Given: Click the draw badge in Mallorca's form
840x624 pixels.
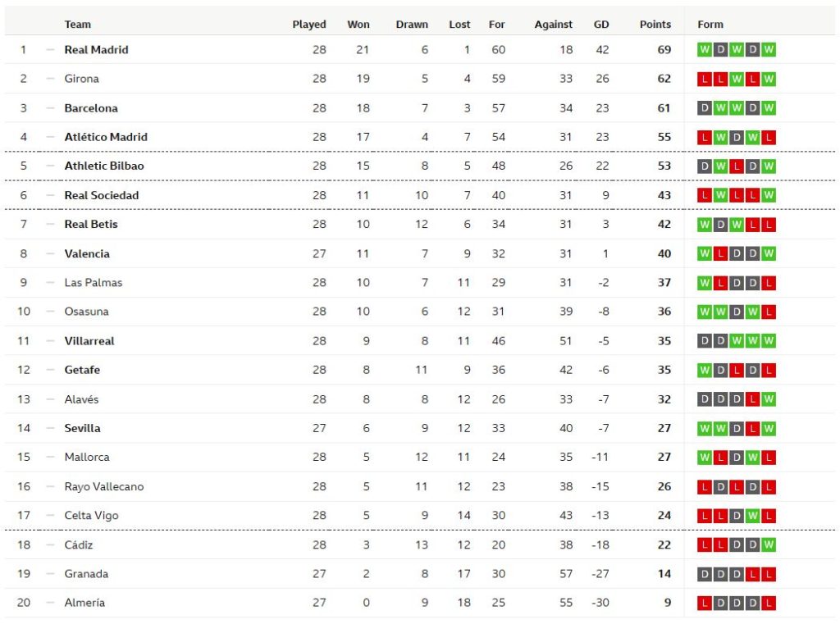Looking at the screenshot, I should coord(737,458).
